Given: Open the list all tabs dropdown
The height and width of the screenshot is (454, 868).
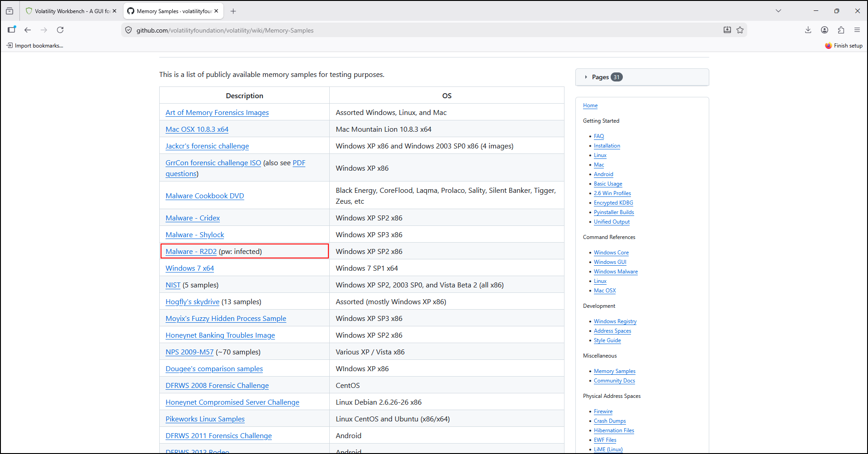Looking at the screenshot, I should 778,11.
